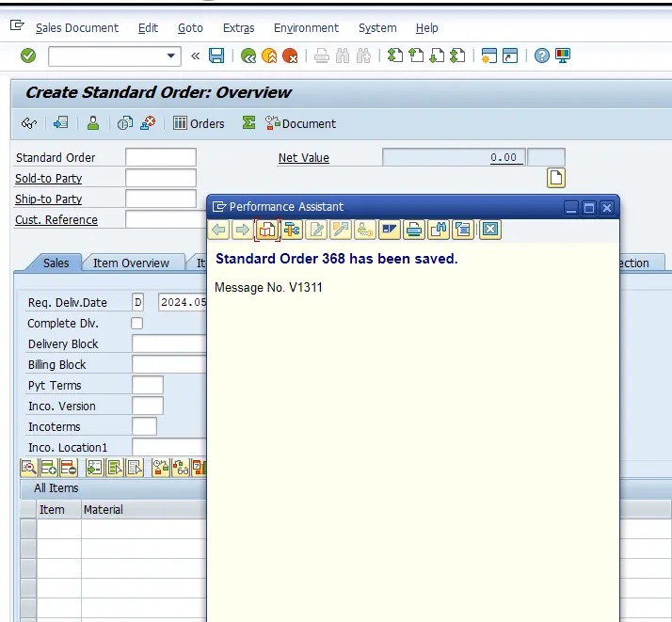Image resolution: width=672 pixels, height=622 pixels.
Task: Expand the command field dropdown arrow
Action: point(171,56)
